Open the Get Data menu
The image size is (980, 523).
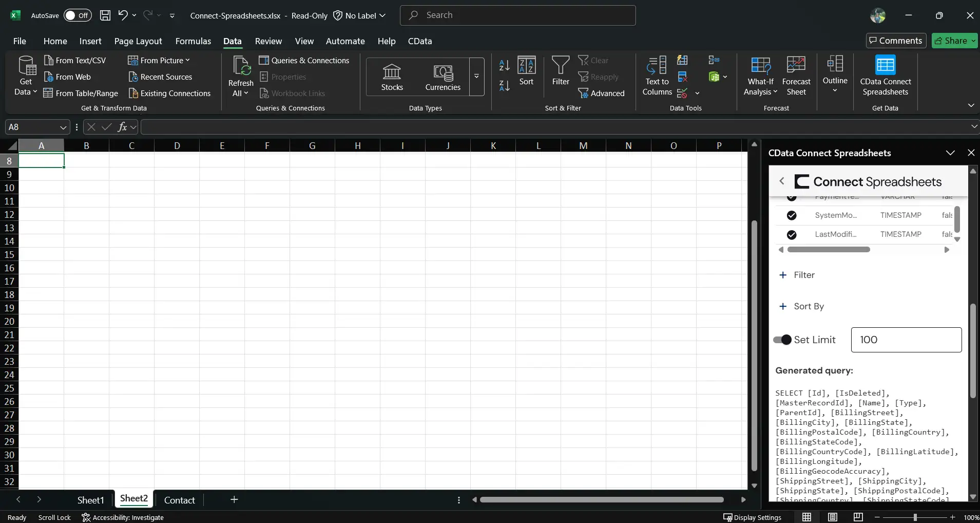tap(26, 76)
